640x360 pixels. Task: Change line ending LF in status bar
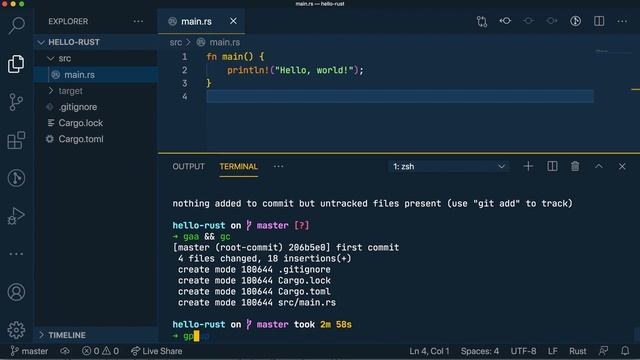553,351
